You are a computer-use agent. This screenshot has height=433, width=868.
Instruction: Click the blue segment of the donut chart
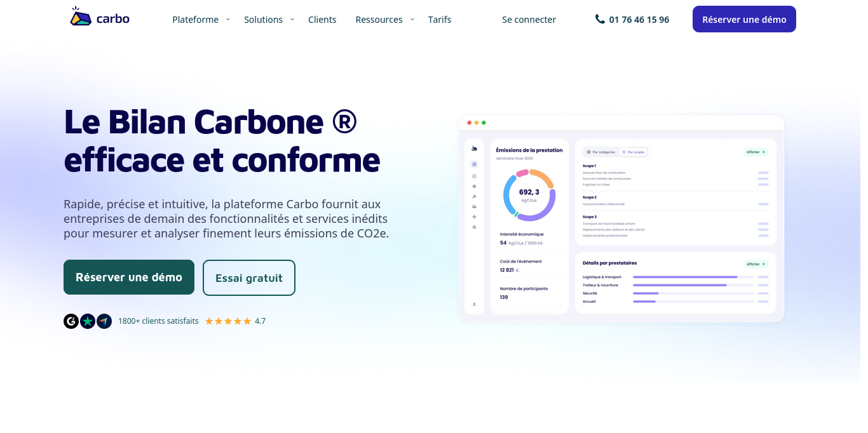[508, 196]
